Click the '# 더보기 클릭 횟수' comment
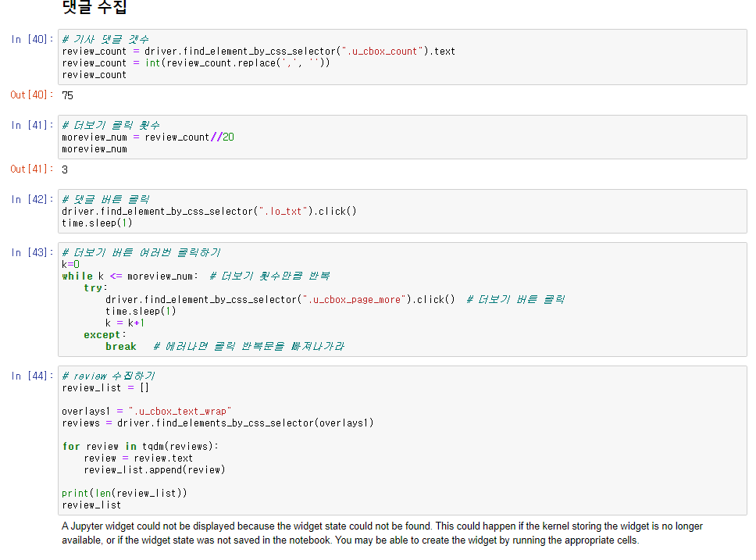 tap(110, 126)
